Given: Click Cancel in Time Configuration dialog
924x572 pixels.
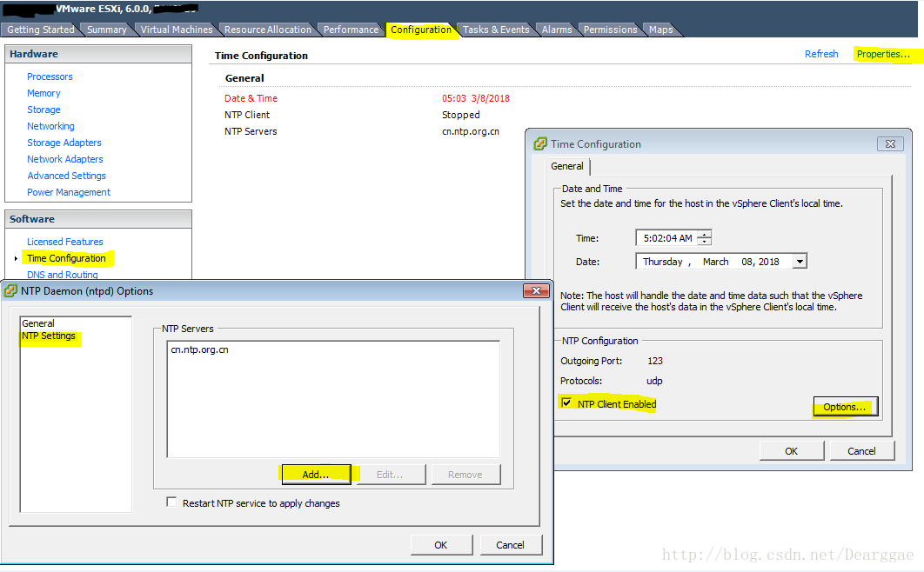Looking at the screenshot, I should (x=861, y=451).
